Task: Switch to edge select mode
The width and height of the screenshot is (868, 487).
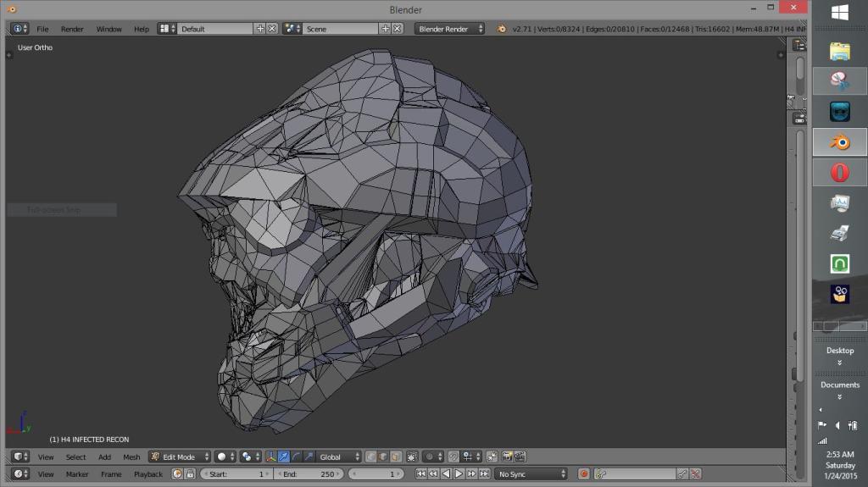Action: 383,457
